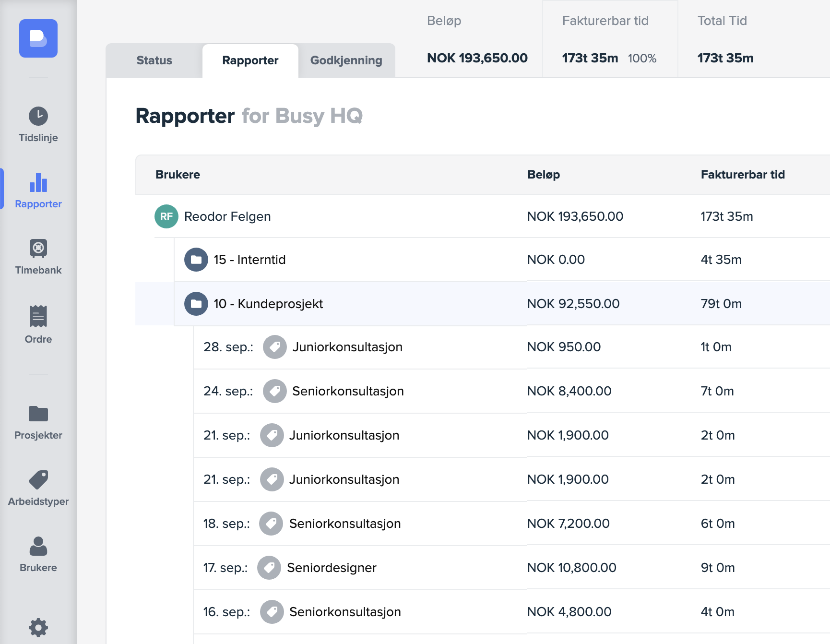The image size is (830, 644).
Task: Click the 9t 0m billable time cell
Action: pyautogui.click(x=718, y=568)
